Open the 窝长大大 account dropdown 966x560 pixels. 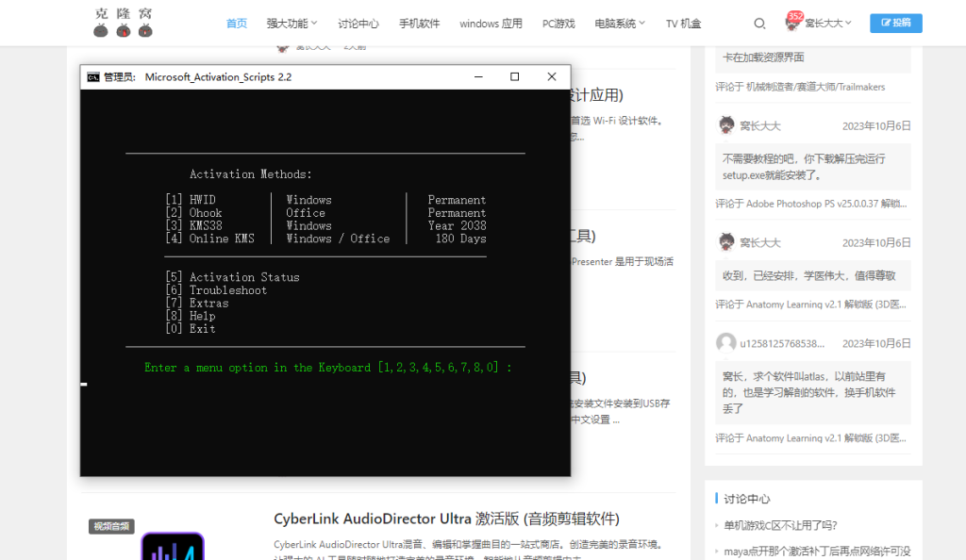827,23
